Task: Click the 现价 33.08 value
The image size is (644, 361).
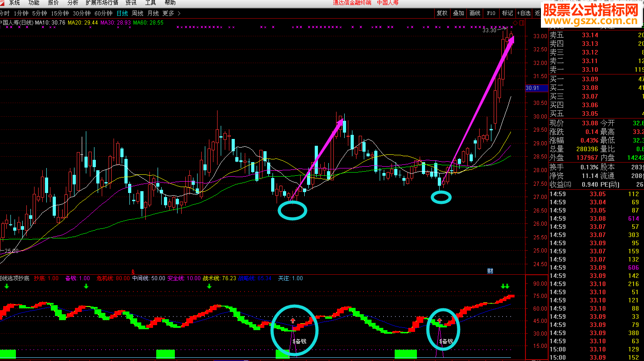Action: coord(590,123)
